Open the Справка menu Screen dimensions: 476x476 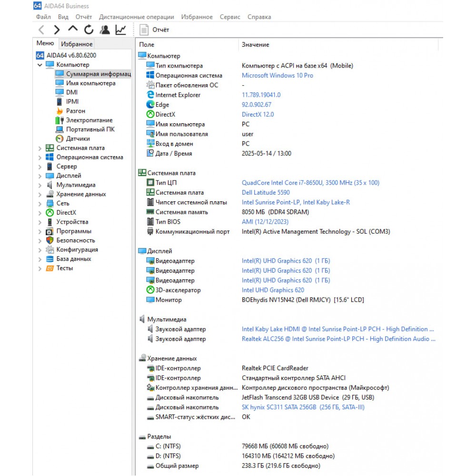(259, 17)
